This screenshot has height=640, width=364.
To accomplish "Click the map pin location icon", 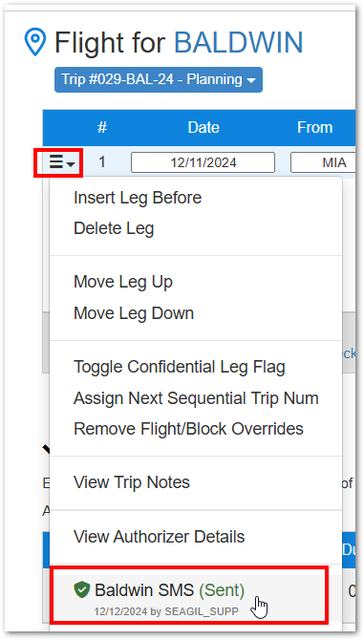I will [35, 42].
